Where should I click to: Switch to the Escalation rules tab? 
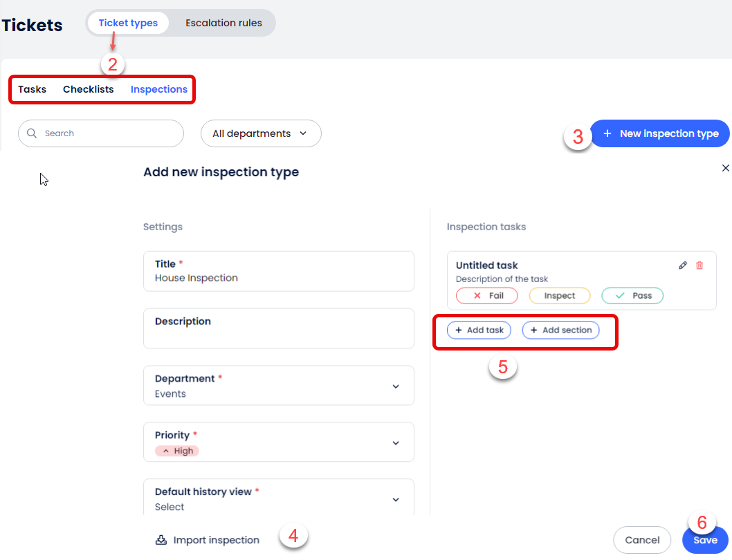tap(223, 23)
